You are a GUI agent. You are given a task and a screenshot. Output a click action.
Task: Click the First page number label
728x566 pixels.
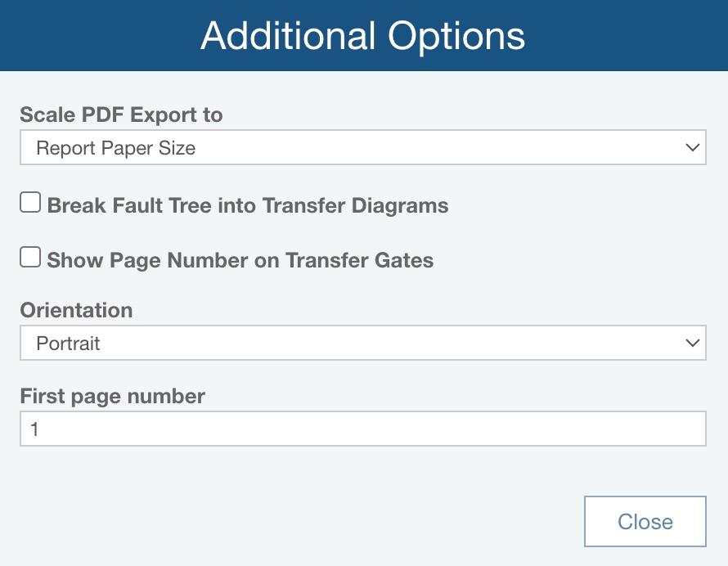pyautogui.click(x=112, y=396)
